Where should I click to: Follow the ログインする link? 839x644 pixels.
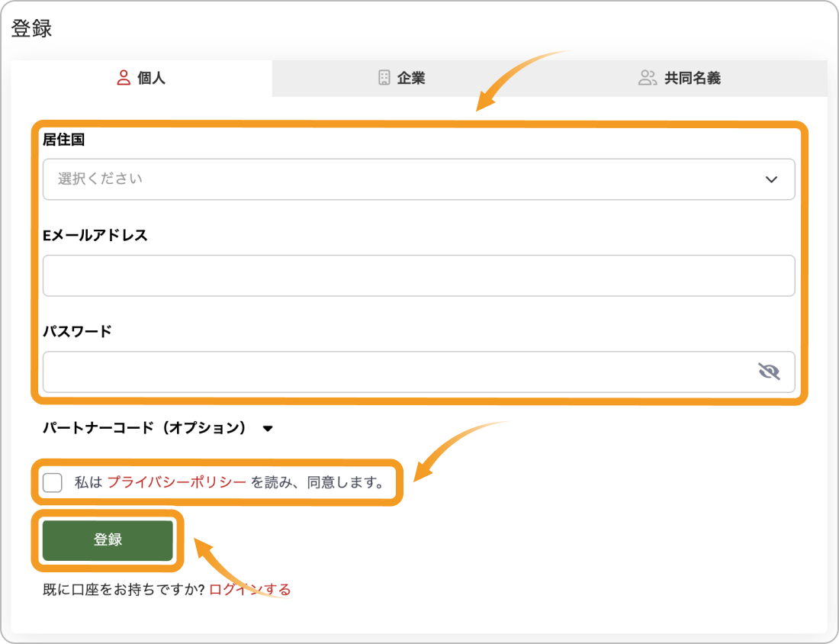click(x=250, y=589)
